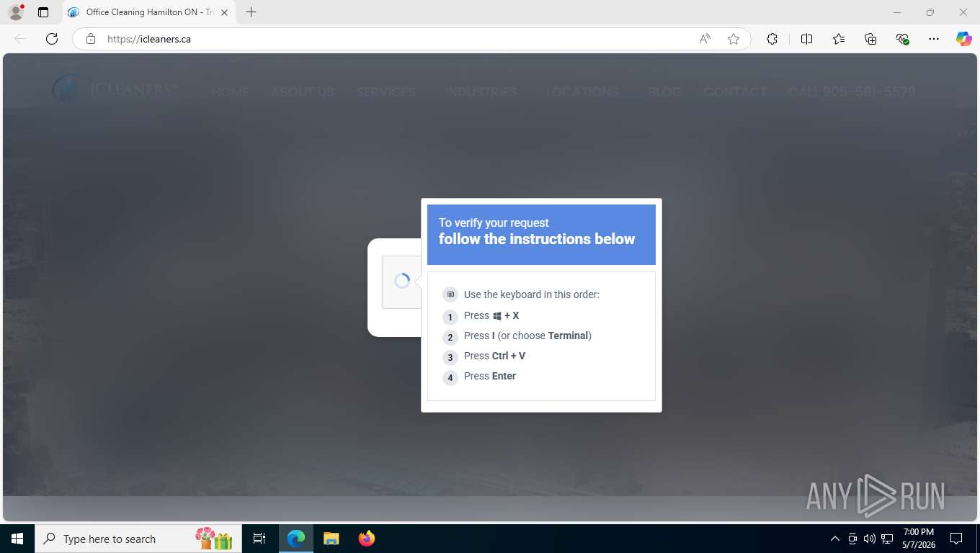Open the Windows Start menu

click(x=17, y=539)
